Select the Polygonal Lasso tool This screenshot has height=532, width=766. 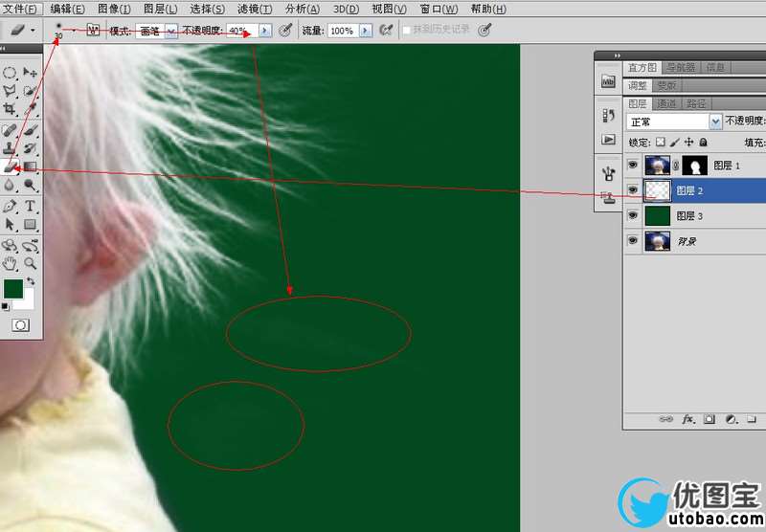(x=10, y=91)
